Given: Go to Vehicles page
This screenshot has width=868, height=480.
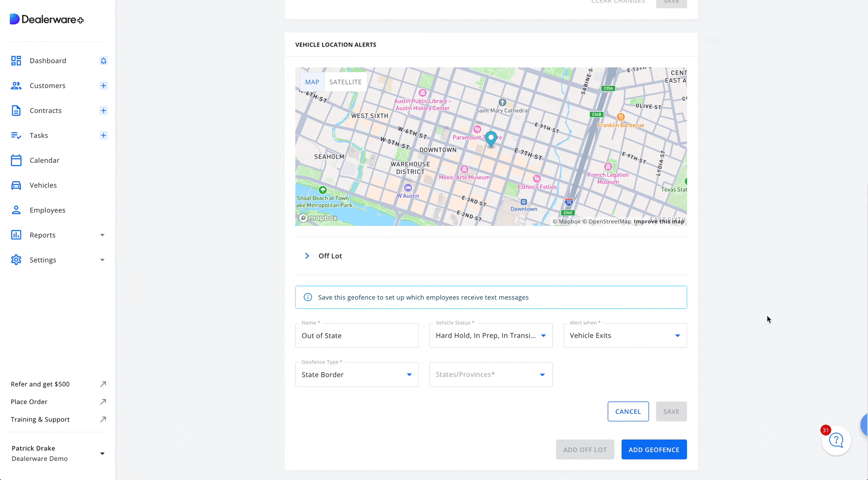Looking at the screenshot, I should pos(43,185).
